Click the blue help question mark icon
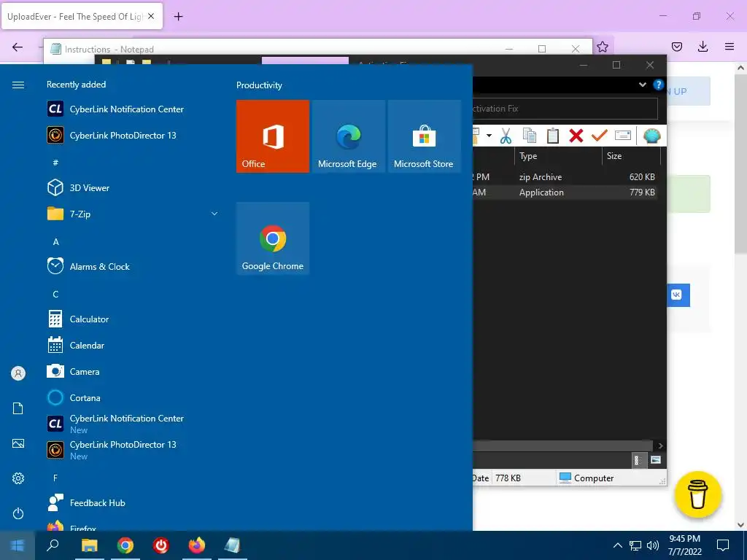Screen dimensions: 747x560 (x=659, y=85)
